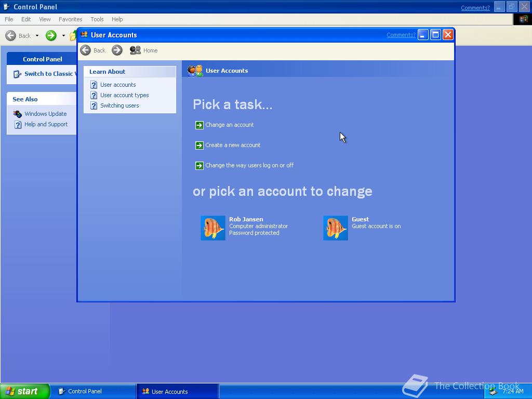The height and width of the screenshot is (399, 532).
Task: Open the Favorites menu
Action: (x=70, y=19)
